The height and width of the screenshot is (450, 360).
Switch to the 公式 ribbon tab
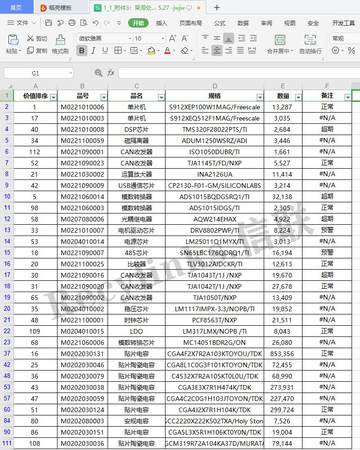(x=220, y=23)
